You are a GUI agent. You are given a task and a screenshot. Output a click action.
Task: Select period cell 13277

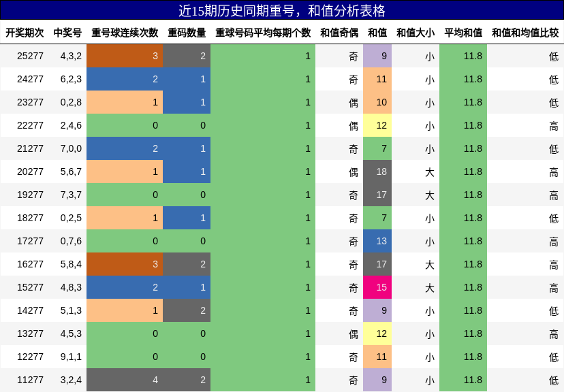[30, 333]
